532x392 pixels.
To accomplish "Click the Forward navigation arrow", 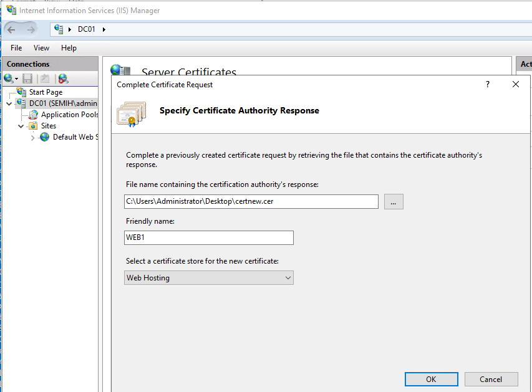I will coord(31,29).
